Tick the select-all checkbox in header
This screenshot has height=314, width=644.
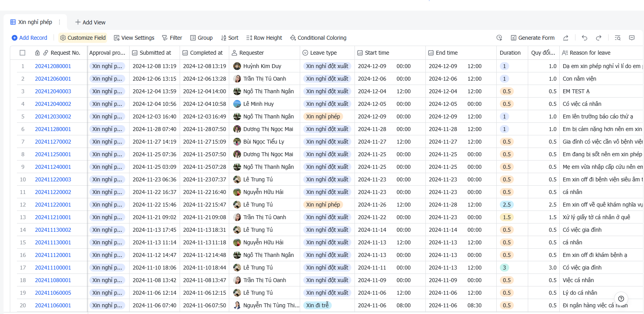tap(22, 53)
